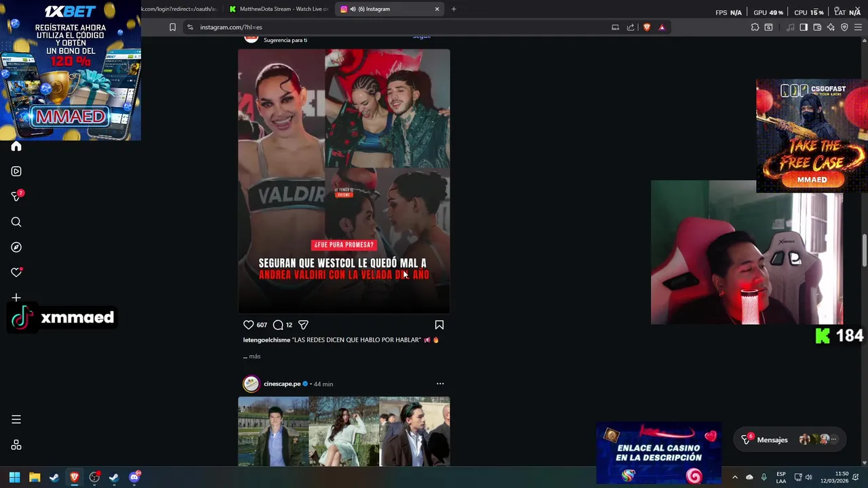868x488 pixels.
Task: Go to Instagram home in sidebar
Action: 16,146
